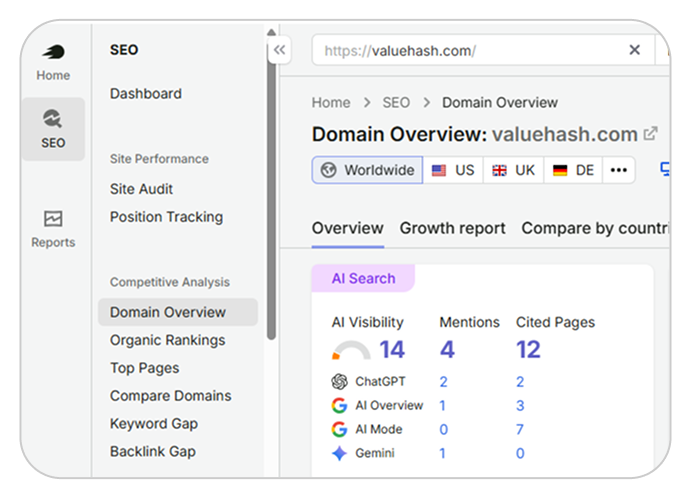Image resolution: width=691 pixels, height=498 pixels.
Task: Switch region to UK flag
Action: pyautogui.click(x=513, y=170)
